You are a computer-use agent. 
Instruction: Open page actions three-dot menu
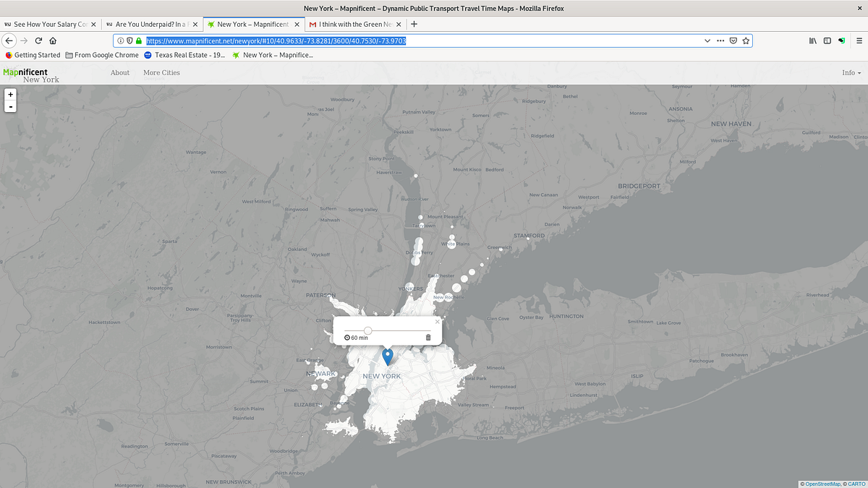point(720,40)
